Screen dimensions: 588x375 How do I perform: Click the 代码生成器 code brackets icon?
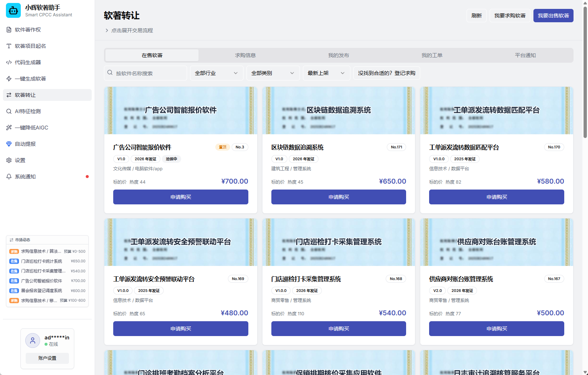point(9,62)
